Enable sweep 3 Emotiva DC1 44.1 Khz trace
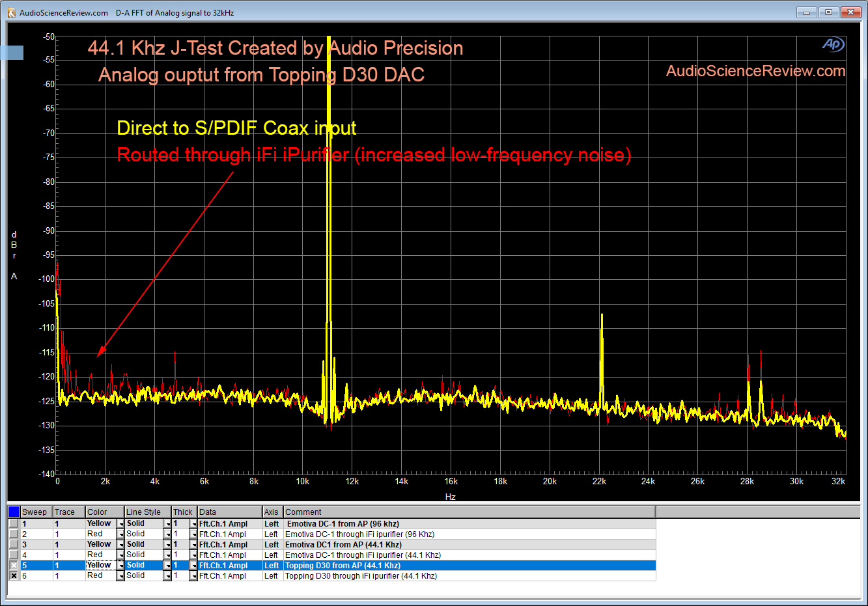 click(x=14, y=545)
